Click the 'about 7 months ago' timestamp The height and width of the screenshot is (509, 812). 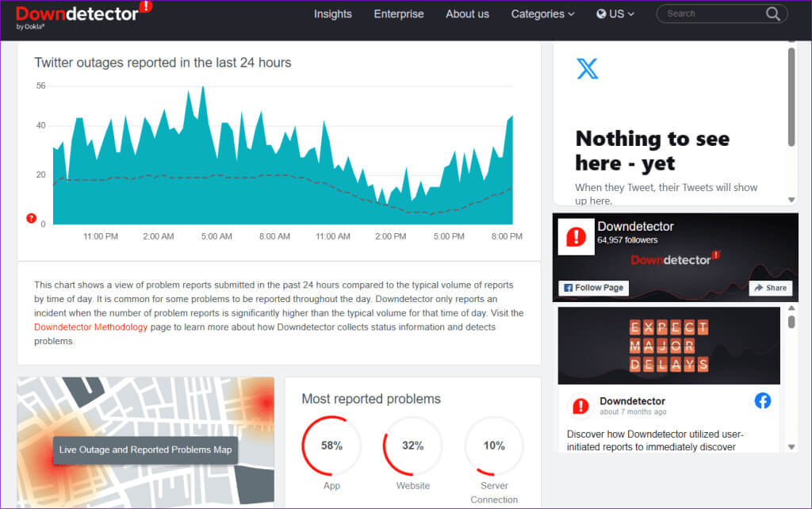point(633,412)
